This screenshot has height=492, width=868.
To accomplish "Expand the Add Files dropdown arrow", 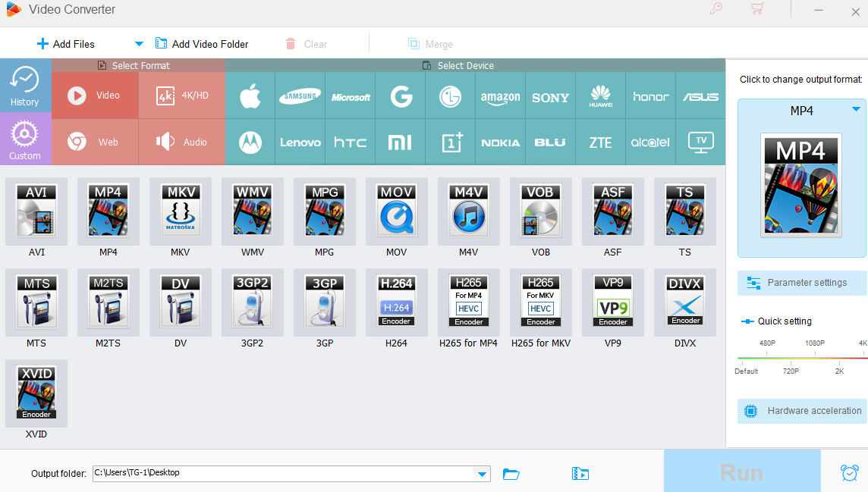I will [x=139, y=44].
